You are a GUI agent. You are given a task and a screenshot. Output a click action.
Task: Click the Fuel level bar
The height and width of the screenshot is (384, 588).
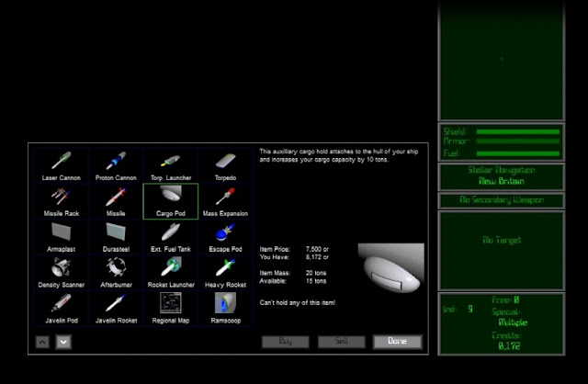pos(518,153)
